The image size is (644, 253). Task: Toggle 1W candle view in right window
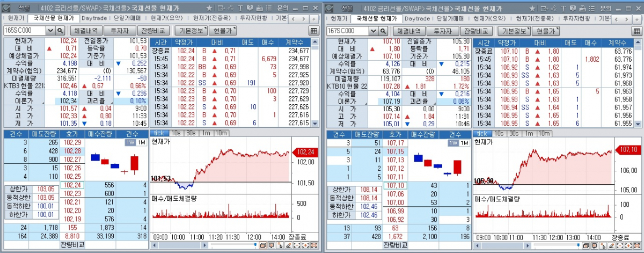pyautogui.click(x=453, y=142)
